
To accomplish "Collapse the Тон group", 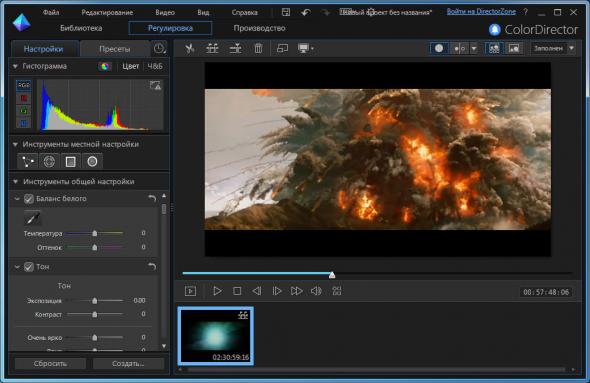I will click(17, 267).
